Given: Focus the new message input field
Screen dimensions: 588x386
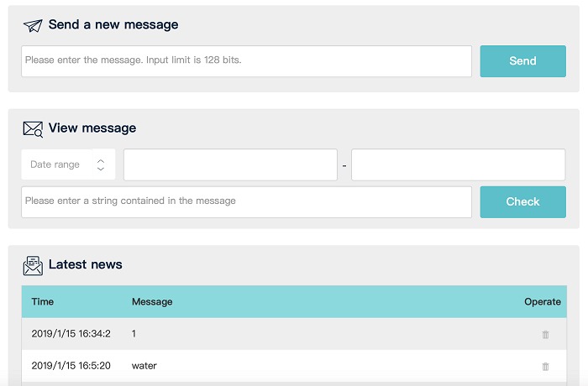Looking at the screenshot, I should point(246,60).
